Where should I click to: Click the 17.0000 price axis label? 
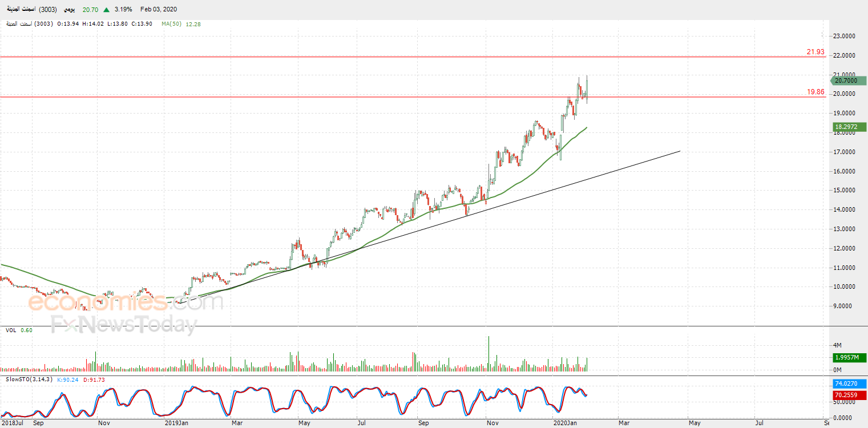[845, 152]
